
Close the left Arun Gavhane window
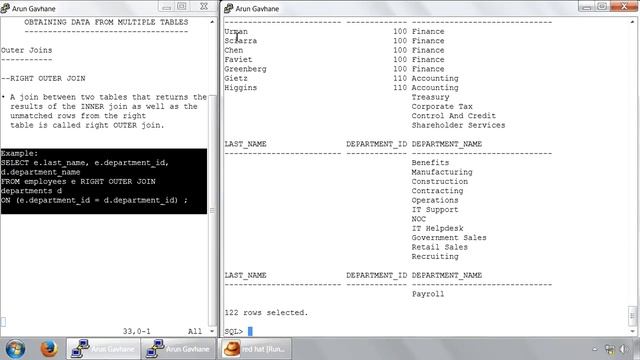pos(204,7)
